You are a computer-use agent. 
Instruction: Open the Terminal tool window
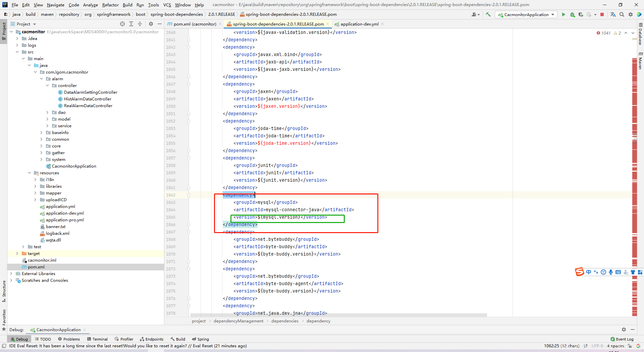tap(97, 339)
